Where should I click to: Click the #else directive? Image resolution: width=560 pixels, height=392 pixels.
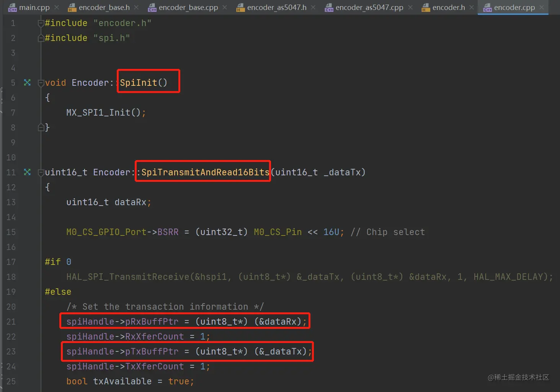[x=58, y=292]
